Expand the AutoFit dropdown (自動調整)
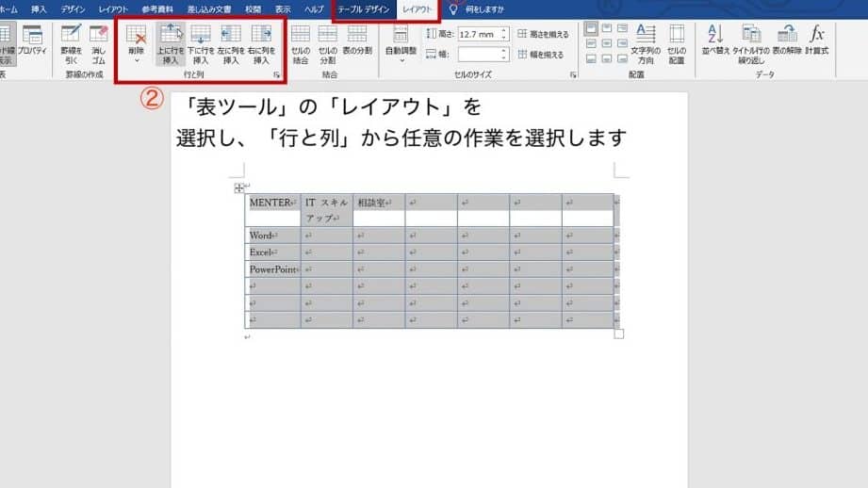 (401, 47)
